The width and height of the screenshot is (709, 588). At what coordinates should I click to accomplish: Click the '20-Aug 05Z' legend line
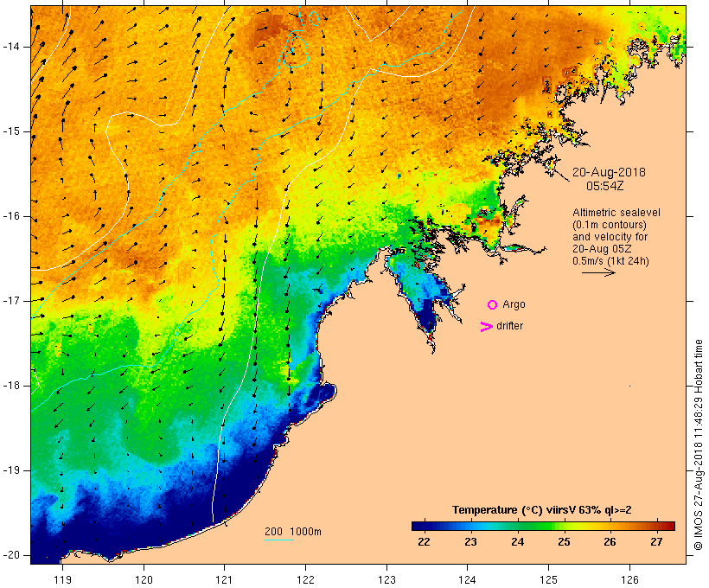[602, 249]
